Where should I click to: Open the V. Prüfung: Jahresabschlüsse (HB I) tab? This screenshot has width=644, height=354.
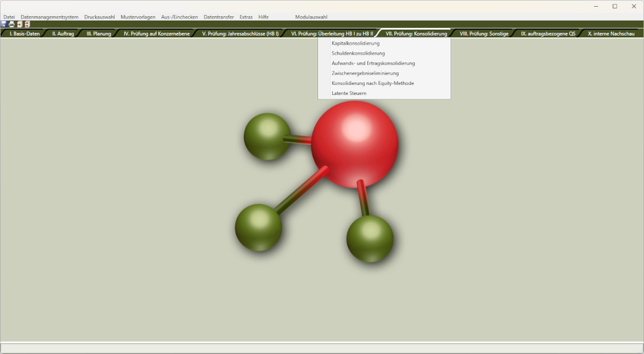pos(240,34)
